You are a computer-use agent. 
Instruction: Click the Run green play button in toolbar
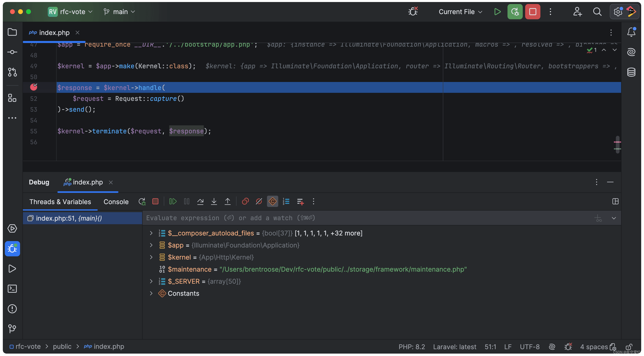pos(497,12)
